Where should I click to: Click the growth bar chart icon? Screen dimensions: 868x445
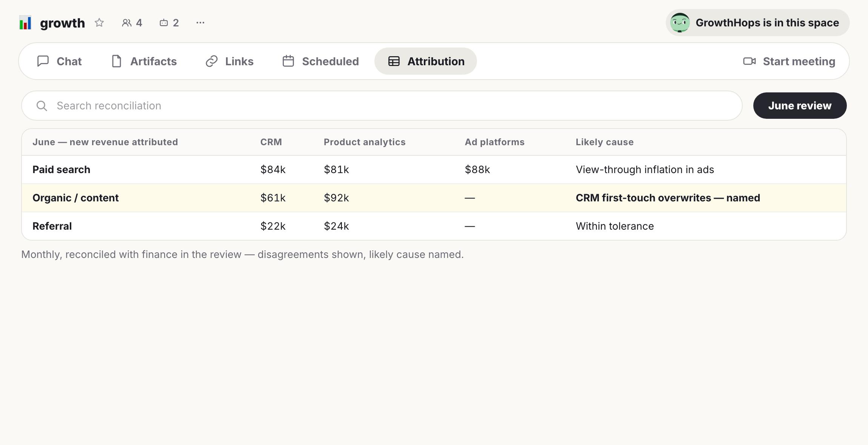coord(25,23)
